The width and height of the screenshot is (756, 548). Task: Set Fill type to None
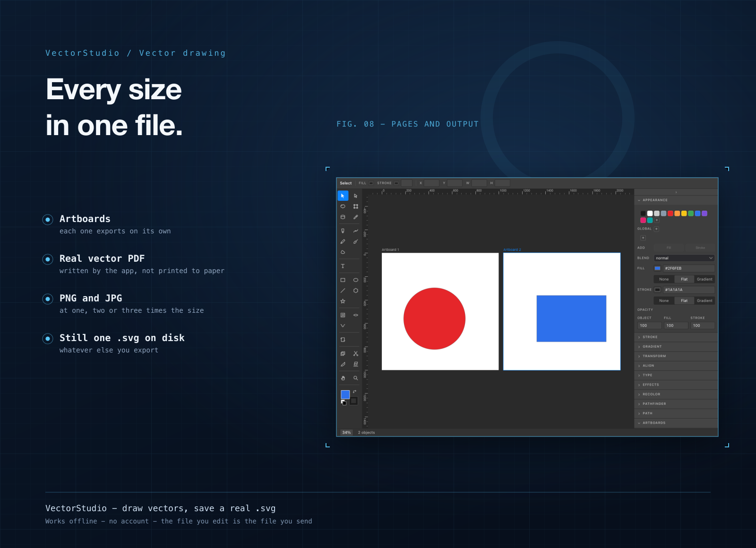[664, 279]
